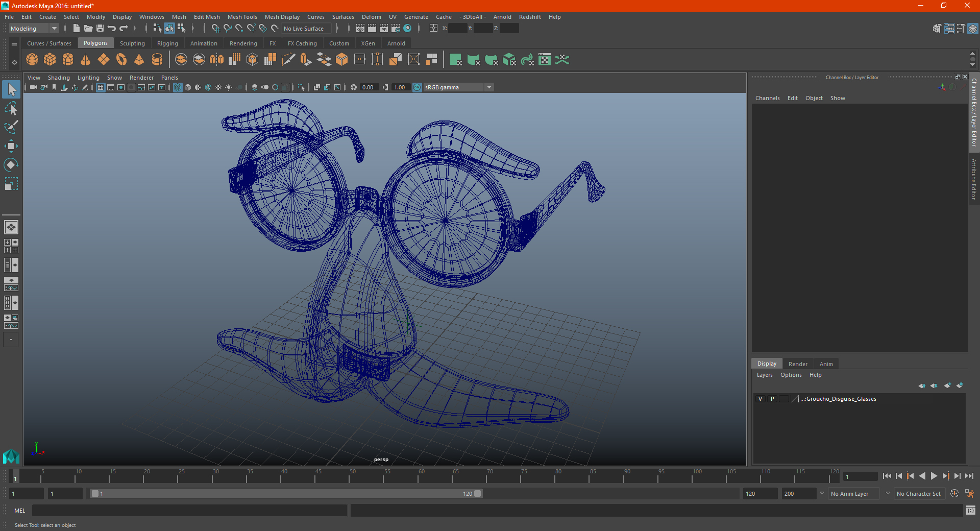Toggle view transform ON button
The height and width of the screenshot is (531, 980).
tap(417, 87)
